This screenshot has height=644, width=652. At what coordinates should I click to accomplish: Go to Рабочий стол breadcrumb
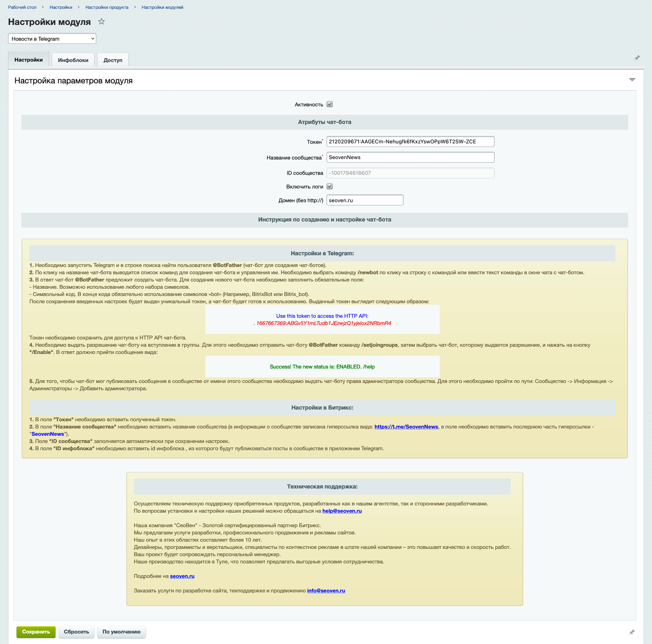coord(22,7)
